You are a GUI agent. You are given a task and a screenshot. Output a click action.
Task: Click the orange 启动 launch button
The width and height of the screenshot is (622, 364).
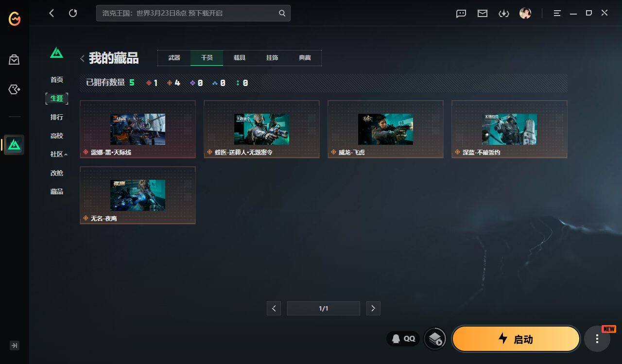tap(516, 339)
